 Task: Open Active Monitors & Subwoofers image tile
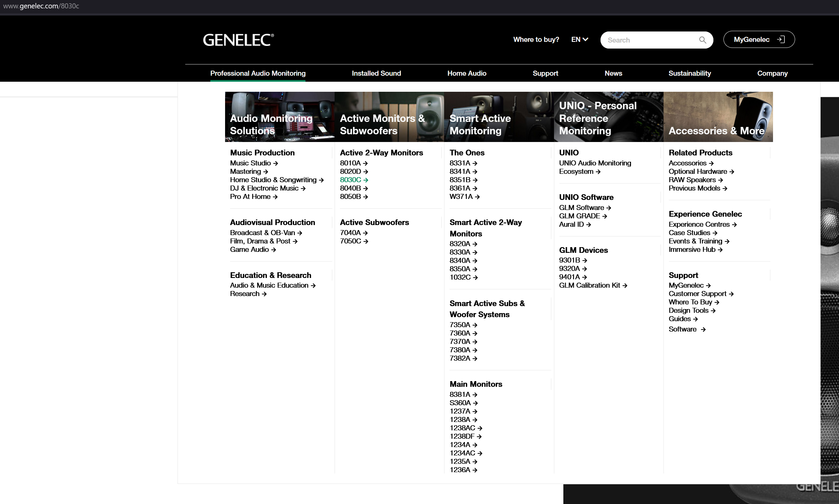click(389, 117)
